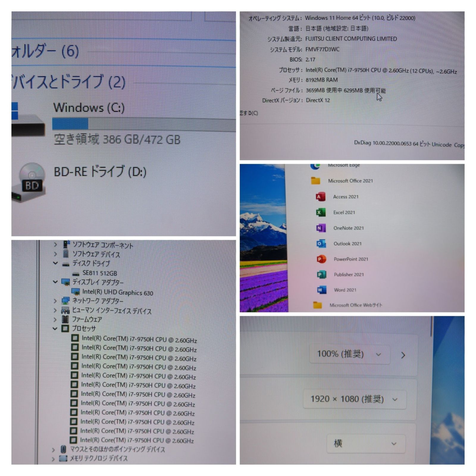Click the デバイスとドライブ (2) group header
The width and height of the screenshot is (476, 476).
point(68,82)
